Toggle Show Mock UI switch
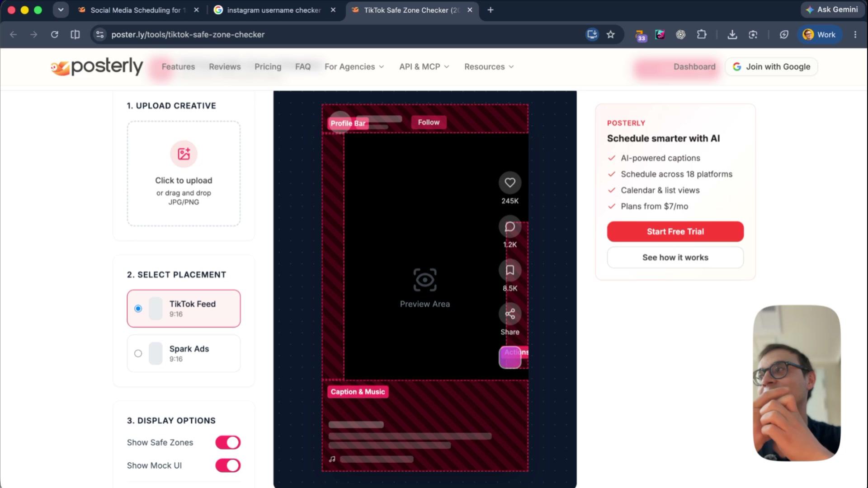This screenshot has width=868, height=488. (228, 465)
